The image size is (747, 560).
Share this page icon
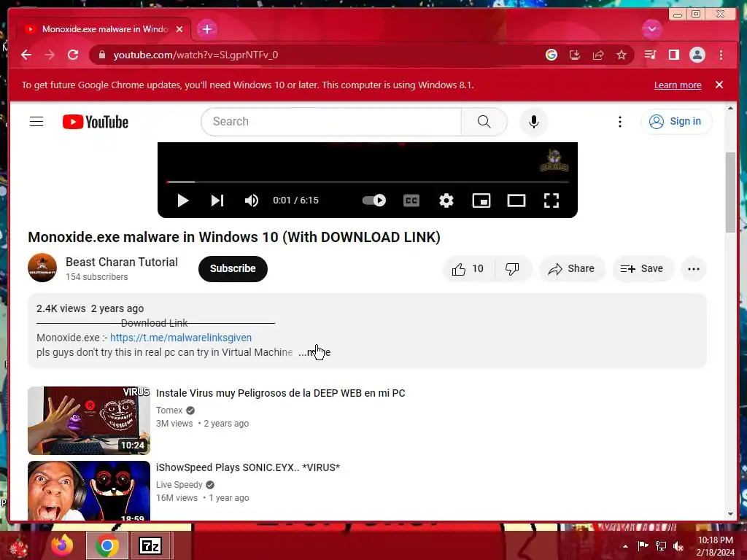[x=598, y=55]
